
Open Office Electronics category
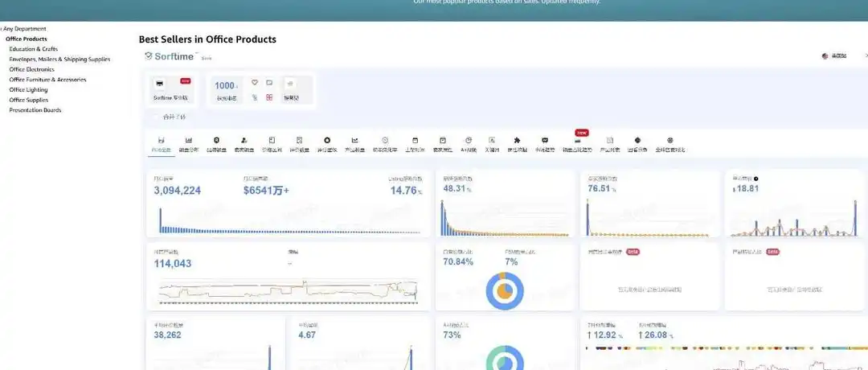31,69
